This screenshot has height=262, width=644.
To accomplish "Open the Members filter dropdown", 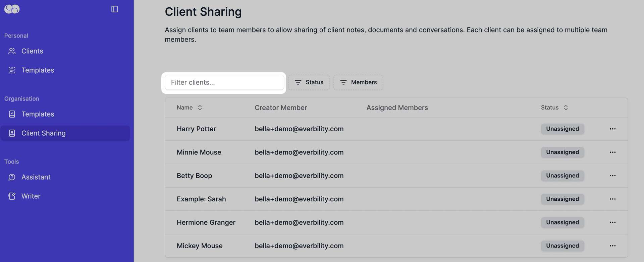I will pyautogui.click(x=358, y=82).
